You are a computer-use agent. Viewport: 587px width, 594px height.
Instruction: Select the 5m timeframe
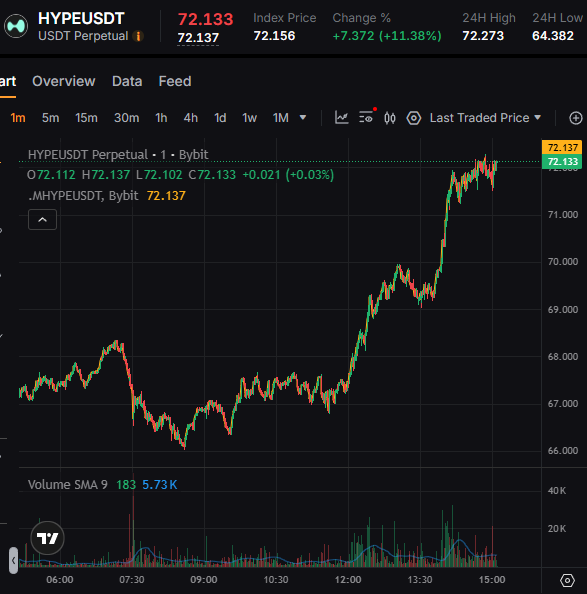[x=50, y=118]
